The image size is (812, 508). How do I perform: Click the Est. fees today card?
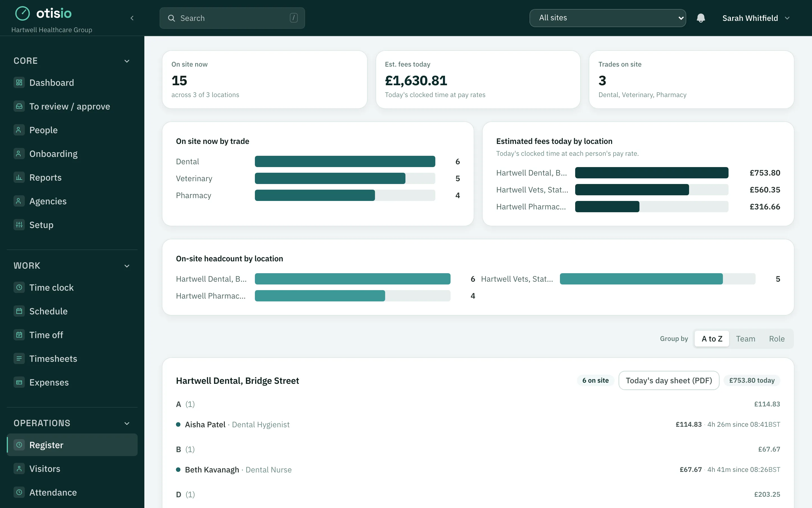tap(478, 80)
